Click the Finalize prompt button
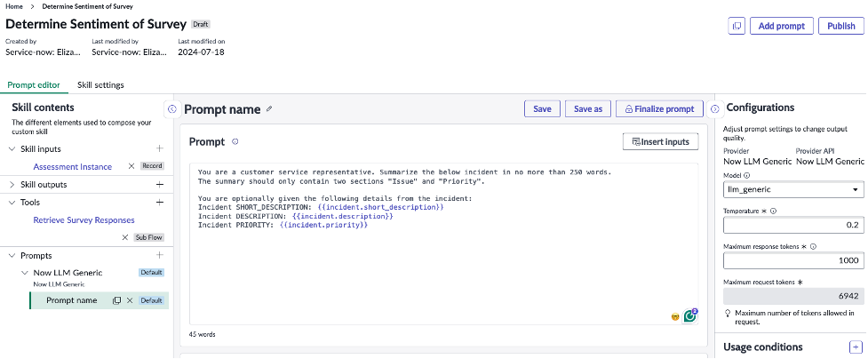The height and width of the screenshot is (359, 868). point(659,109)
